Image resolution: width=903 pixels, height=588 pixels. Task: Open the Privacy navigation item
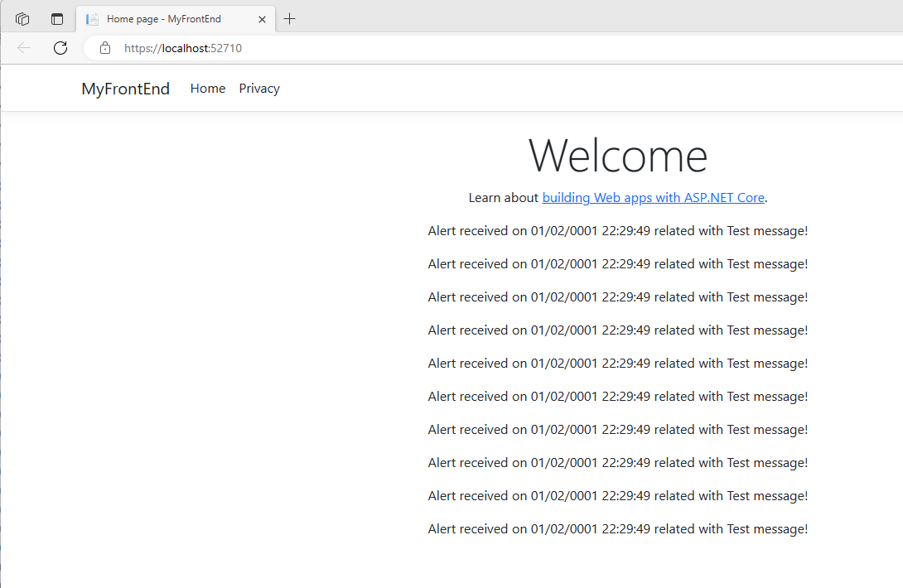pyautogui.click(x=258, y=88)
